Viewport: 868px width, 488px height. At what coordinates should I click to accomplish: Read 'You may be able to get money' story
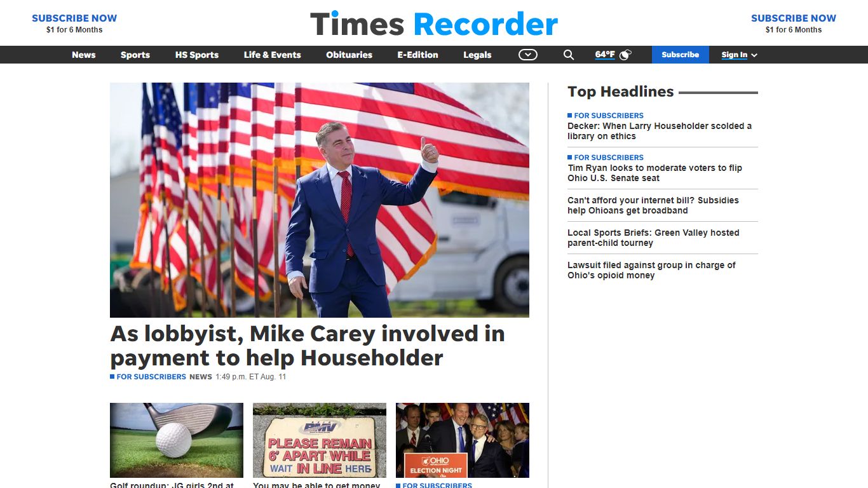[x=316, y=485]
